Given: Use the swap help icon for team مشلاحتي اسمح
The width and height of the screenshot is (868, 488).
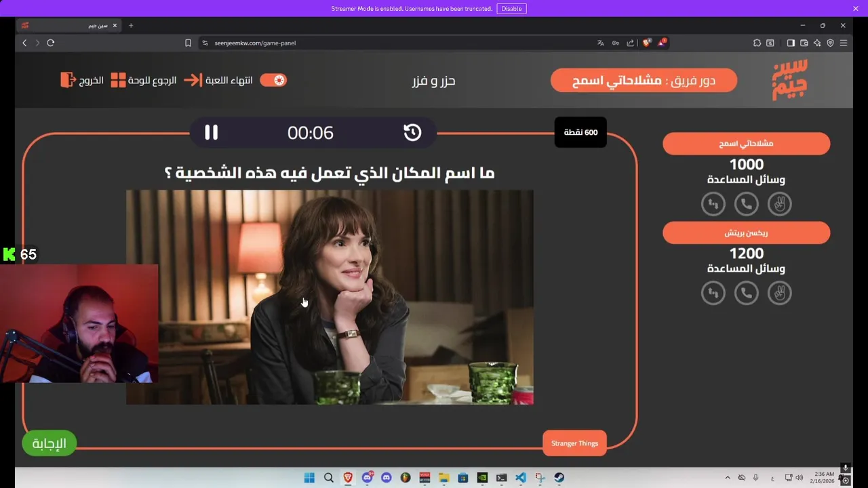Looking at the screenshot, I should 713,204.
